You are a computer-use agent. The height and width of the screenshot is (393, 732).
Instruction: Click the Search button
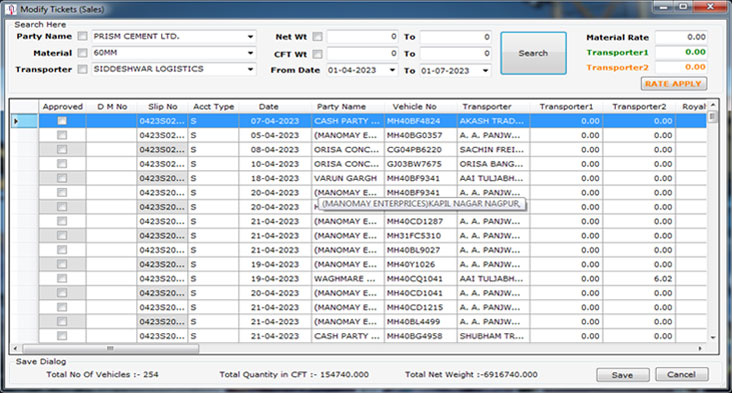pyautogui.click(x=533, y=53)
